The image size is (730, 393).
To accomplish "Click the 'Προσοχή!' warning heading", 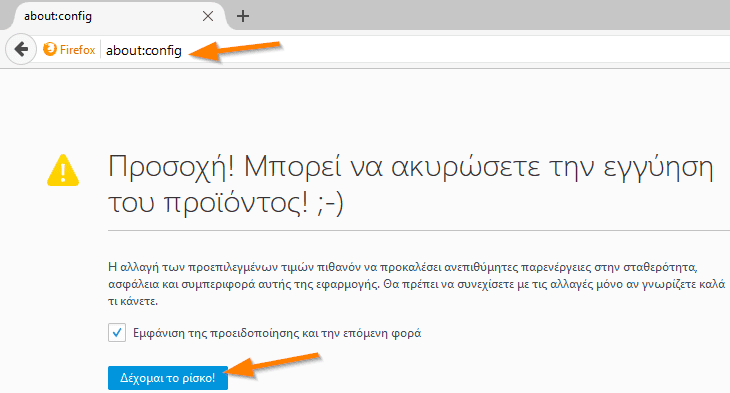I will point(411,184).
